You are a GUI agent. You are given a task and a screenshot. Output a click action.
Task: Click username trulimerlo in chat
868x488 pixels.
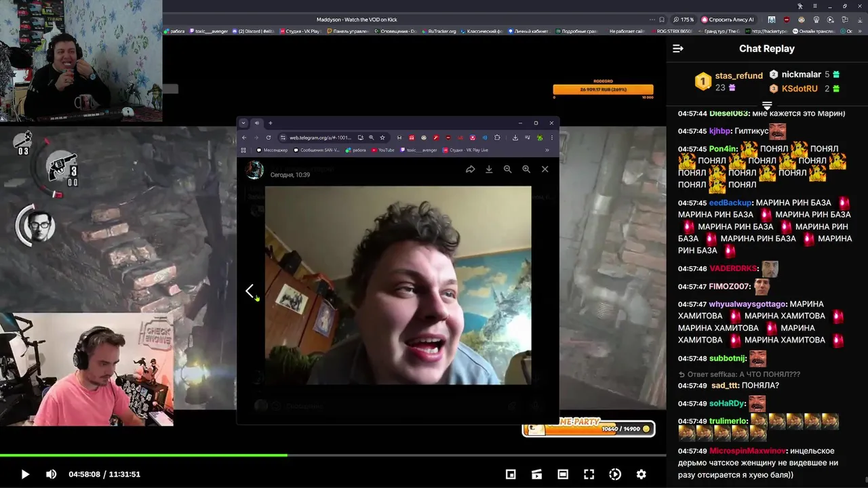click(x=728, y=421)
